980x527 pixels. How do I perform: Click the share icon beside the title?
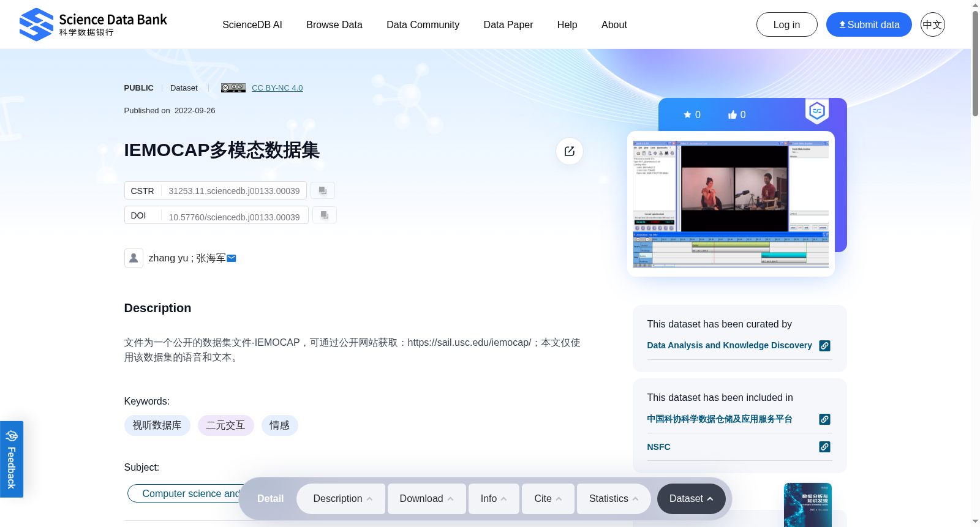click(570, 151)
